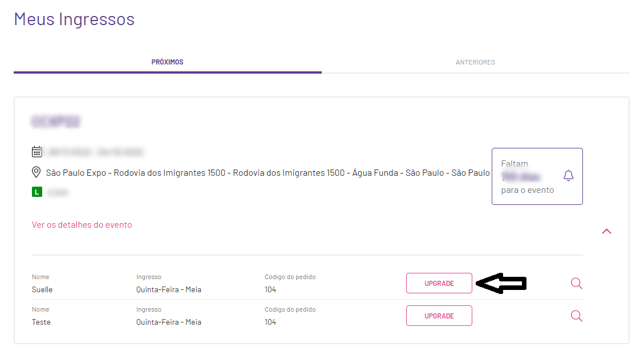Click Upgrade for Teste's ticket

pyautogui.click(x=439, y=316)
